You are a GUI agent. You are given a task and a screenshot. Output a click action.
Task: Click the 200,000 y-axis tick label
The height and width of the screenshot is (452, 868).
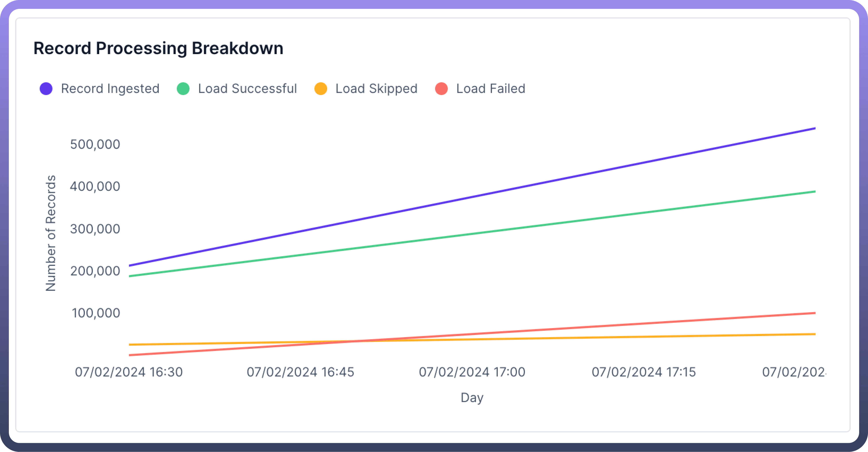coord(95,271)
